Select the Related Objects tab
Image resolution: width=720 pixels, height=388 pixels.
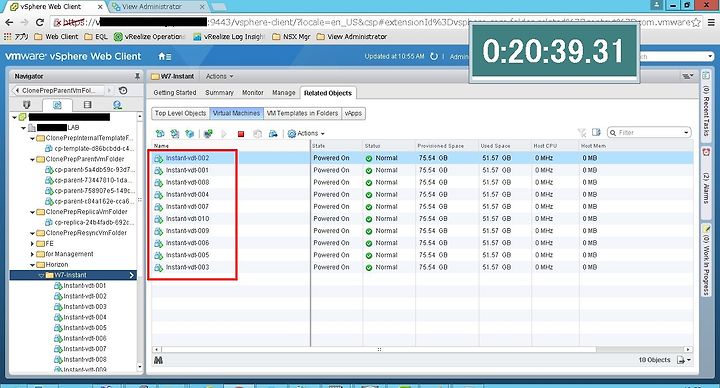pyautogui.click(x=327, y=93)
